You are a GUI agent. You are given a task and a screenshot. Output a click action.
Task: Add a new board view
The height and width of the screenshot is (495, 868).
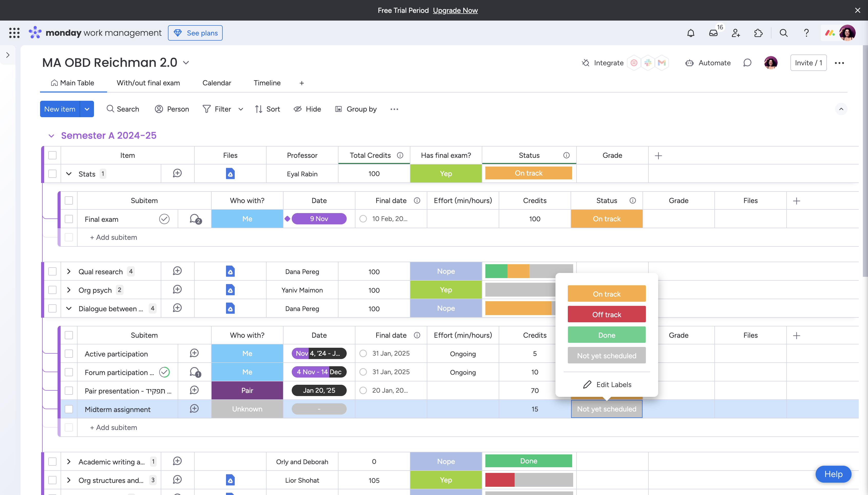301,83
